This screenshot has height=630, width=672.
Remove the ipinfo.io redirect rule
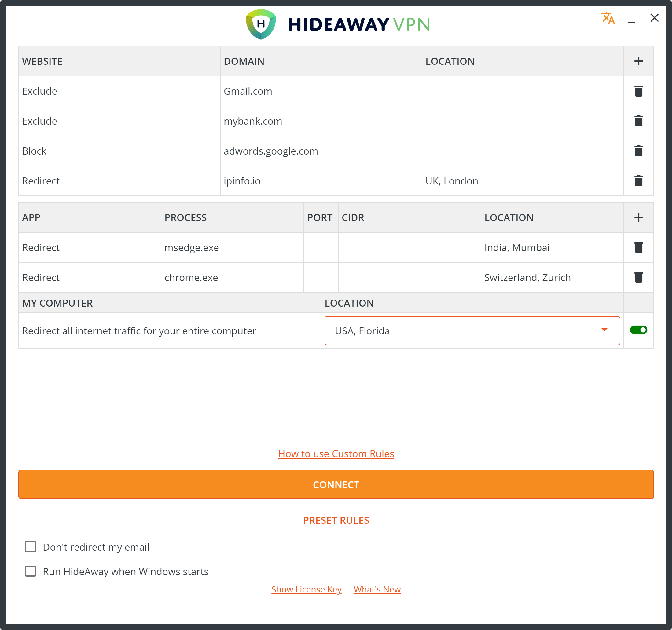(x=638, y=181)
